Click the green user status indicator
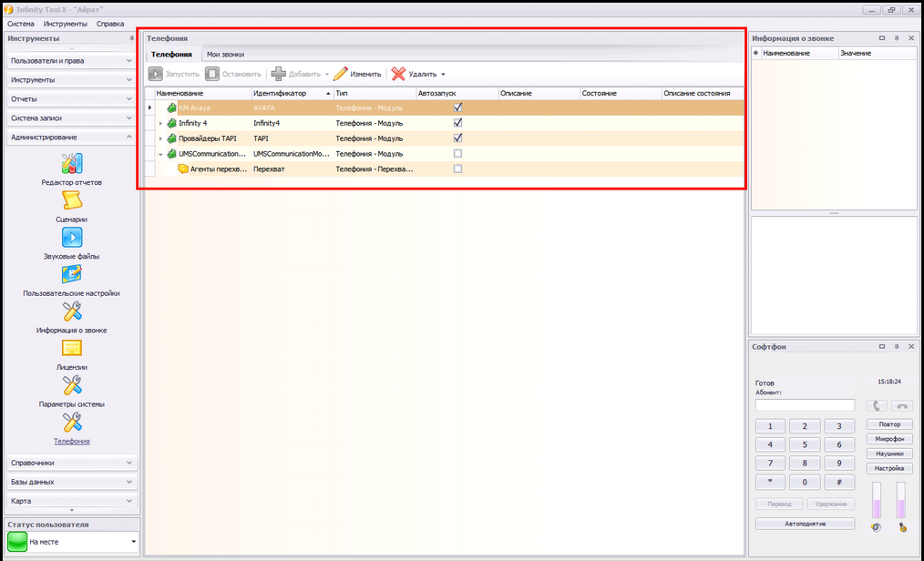 pos(17,542)
